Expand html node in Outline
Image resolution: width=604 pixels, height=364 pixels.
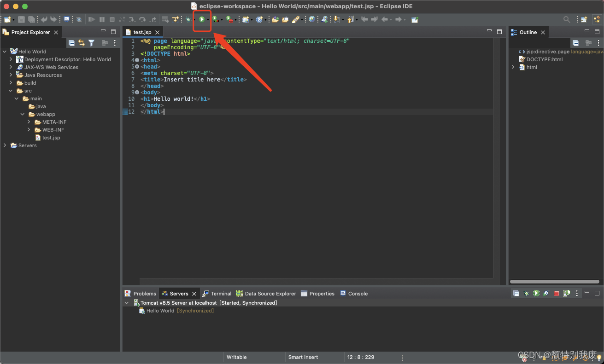pyautogui.click(x=513, y=67)
